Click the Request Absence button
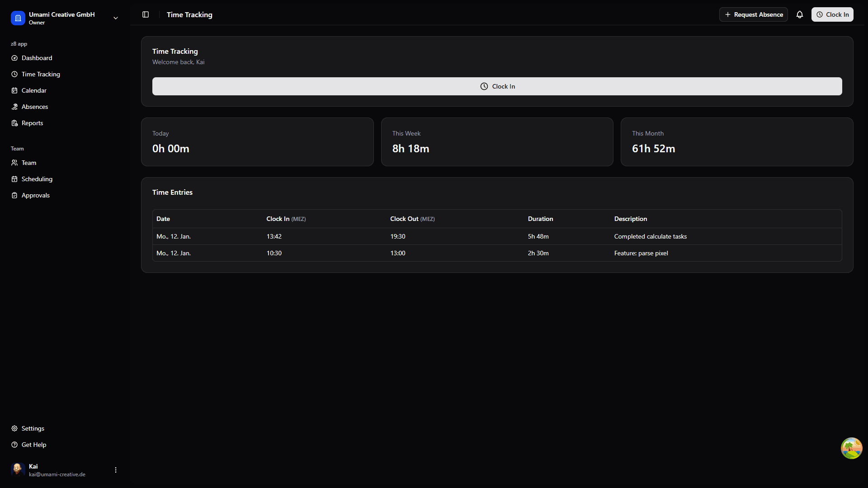 [753, 14]
